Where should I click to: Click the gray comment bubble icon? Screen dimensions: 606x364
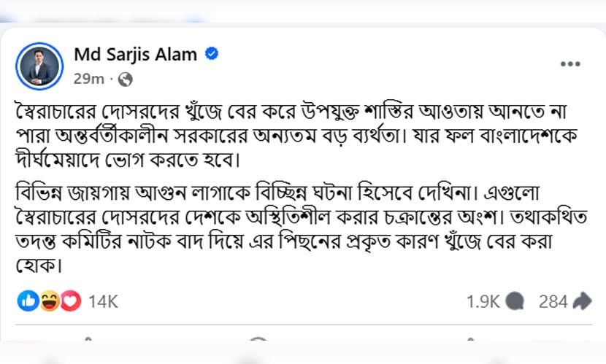pos(514,301)
